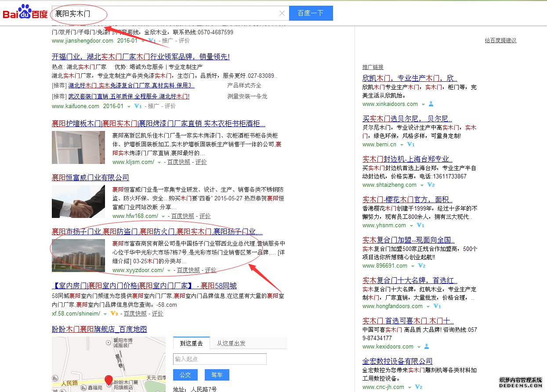Open the 欣凯木门 ad title

pos(410,78)
